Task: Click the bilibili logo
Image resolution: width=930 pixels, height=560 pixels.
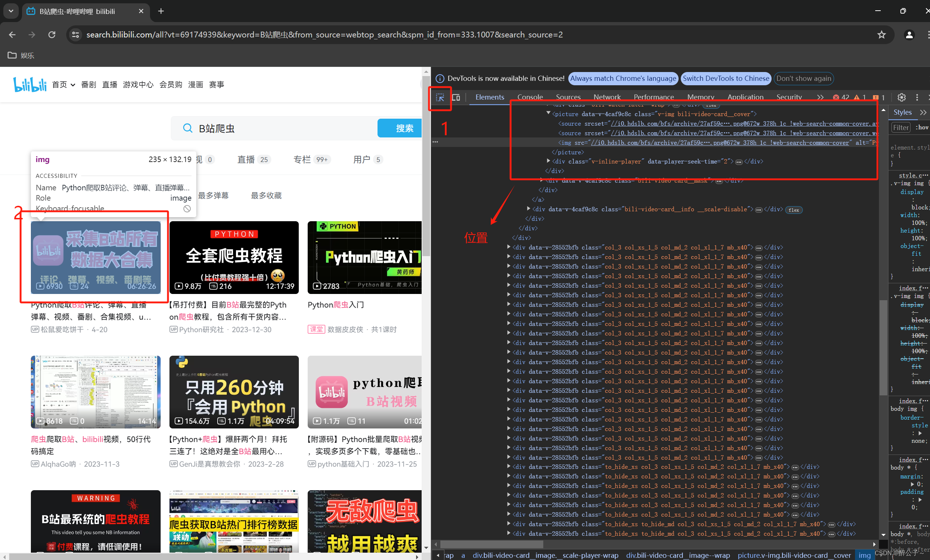Action: click(30, 85)
